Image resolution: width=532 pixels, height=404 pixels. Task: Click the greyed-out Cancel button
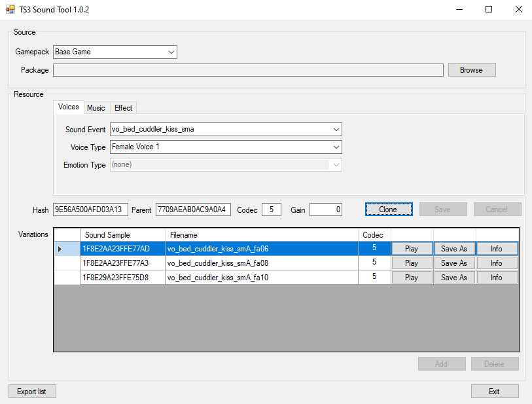point(497,210)
